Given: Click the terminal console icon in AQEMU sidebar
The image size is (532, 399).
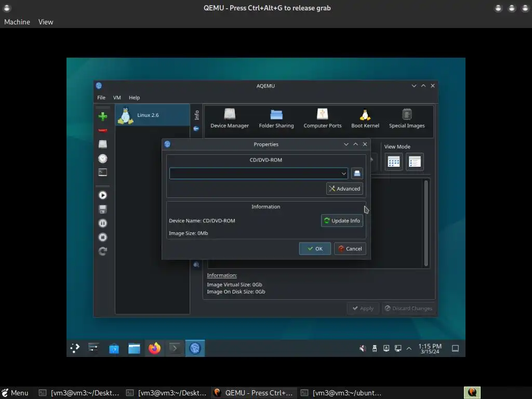Looking at the screenshot, I should coord(102,172).
